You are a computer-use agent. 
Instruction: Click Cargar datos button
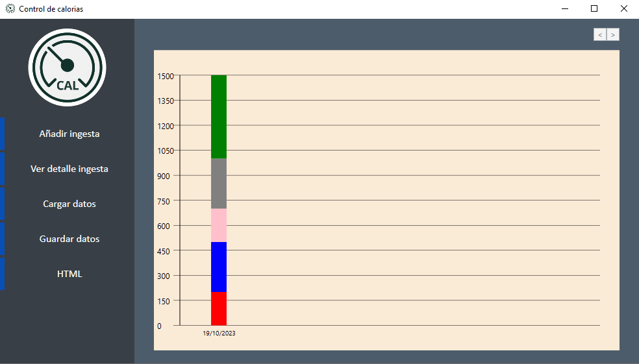click(x=69, y=204)
